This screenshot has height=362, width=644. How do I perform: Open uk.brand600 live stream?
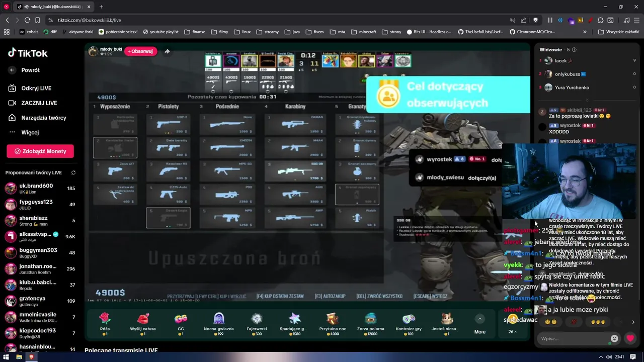(40, 189)
